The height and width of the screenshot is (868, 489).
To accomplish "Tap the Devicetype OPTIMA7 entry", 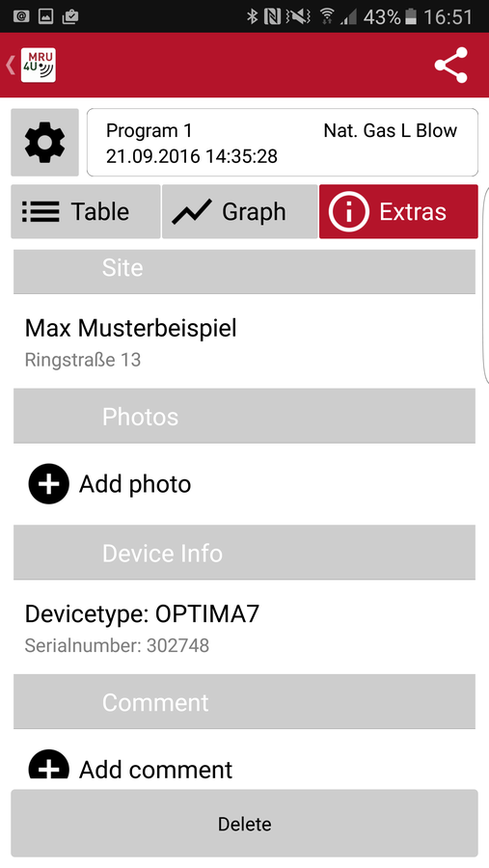I will [244, 627].
